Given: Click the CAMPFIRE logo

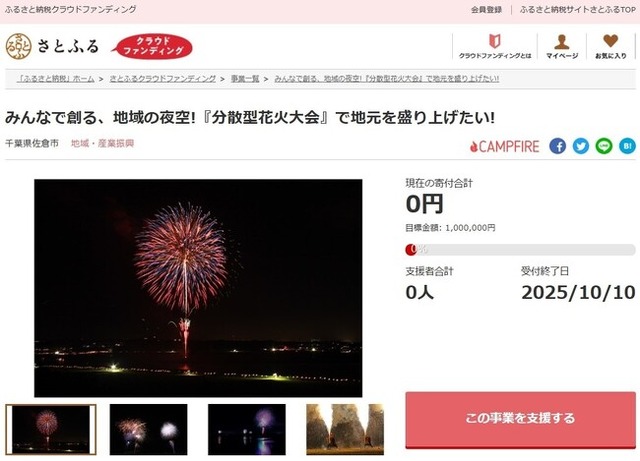Looking at the screenshot, I should pyautogui.click(x=504, y=146).
